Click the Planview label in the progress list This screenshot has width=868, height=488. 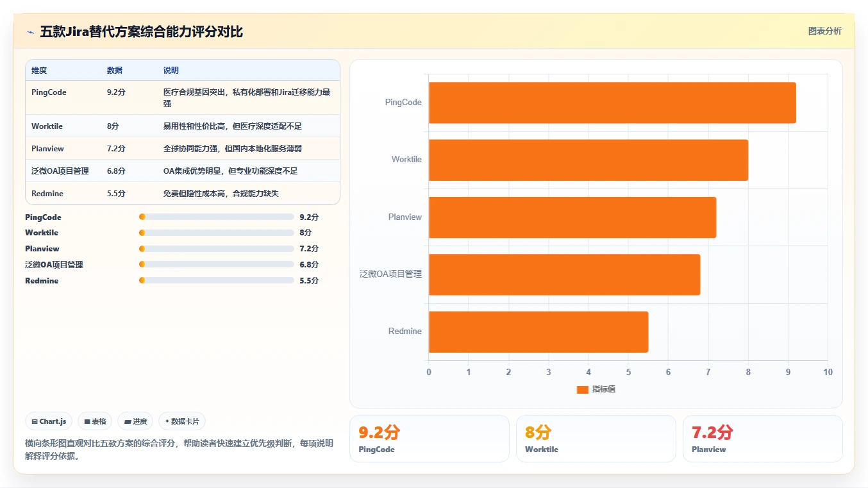pos(42,249)
